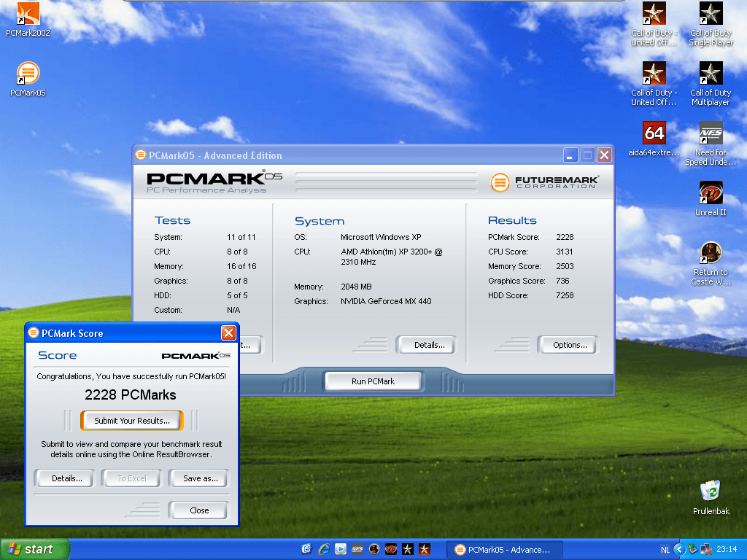This screenshot has height=560, width=747.
Task: Close the PCMark Score dialog with the red X
Action: coord(228,332)
